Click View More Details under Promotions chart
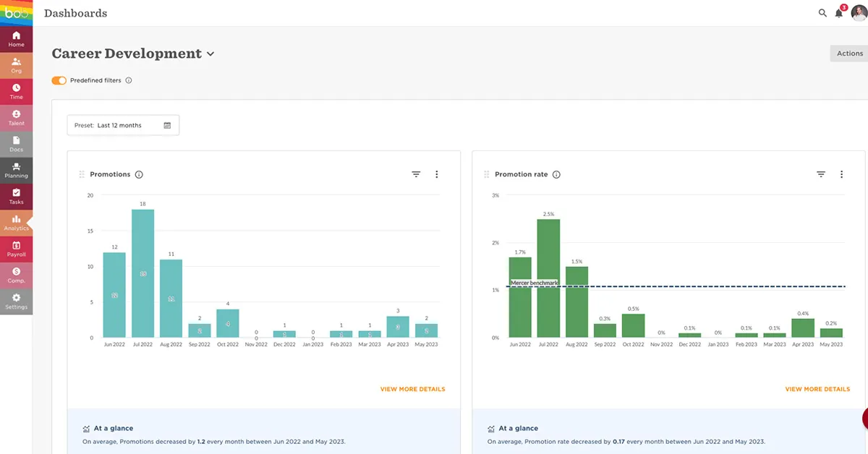The width and height of the screenshot is (868, 454). tap(412, 389)
